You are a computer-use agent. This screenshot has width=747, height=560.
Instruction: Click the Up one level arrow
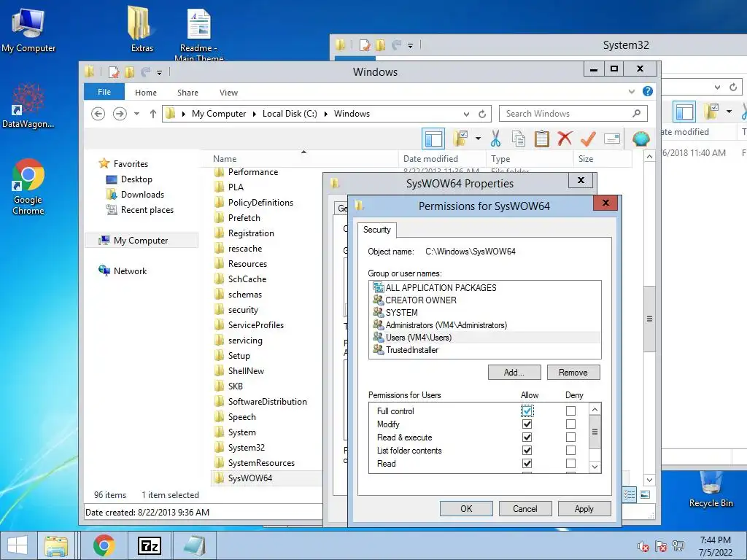pyautogui.click(x=153, y=114)
